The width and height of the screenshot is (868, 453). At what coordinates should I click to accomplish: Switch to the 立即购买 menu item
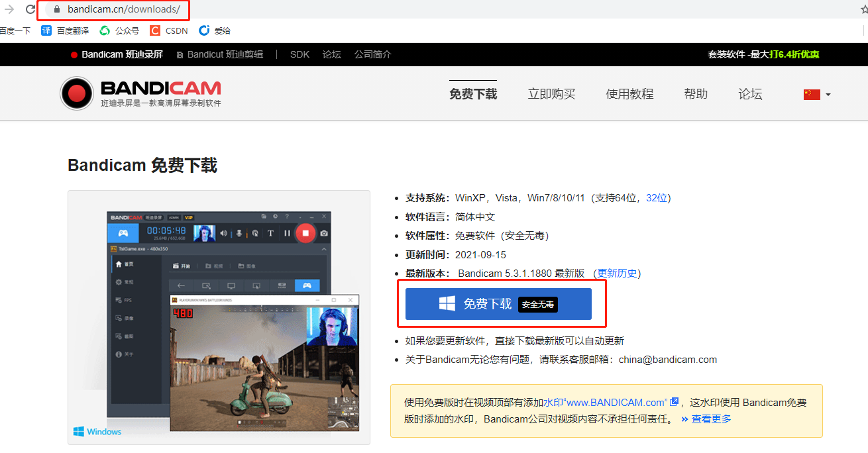[551, 93]
